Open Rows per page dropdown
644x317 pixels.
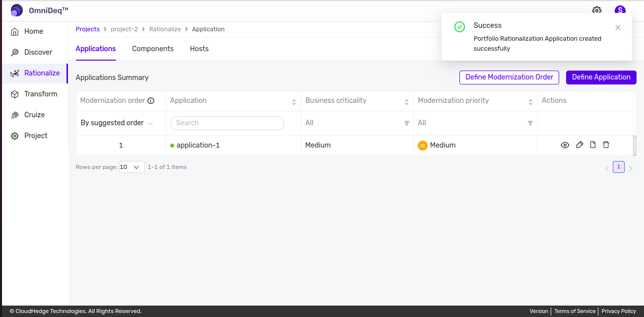132,167
